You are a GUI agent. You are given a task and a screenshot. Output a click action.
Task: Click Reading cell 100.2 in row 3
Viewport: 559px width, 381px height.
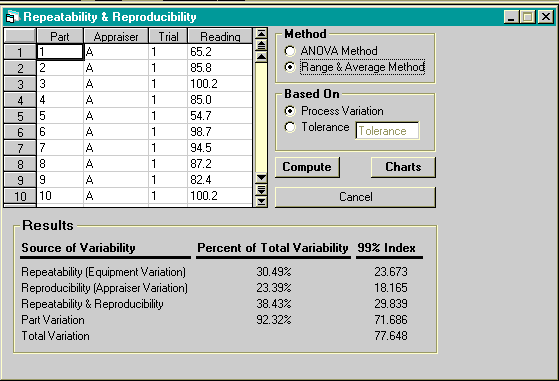click(x=220, y=84)
